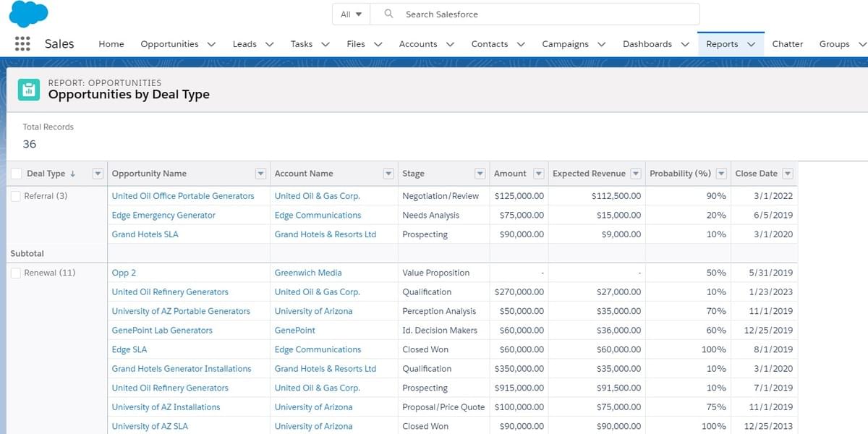Open the Tasks tab
Image resolution: width=868 pixels, height=434 pixels.
point(302,44)
